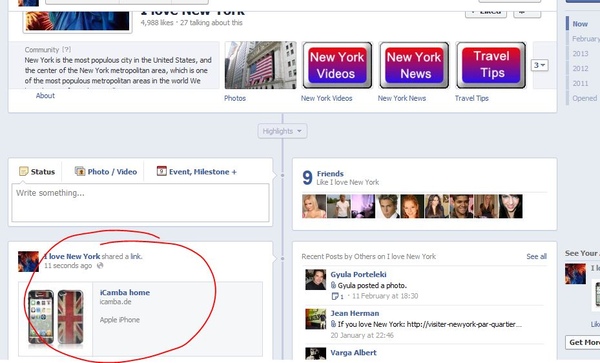Viewport: 600px width, 363px height.
Task: Click the See all link
Action: coord(536,257)
